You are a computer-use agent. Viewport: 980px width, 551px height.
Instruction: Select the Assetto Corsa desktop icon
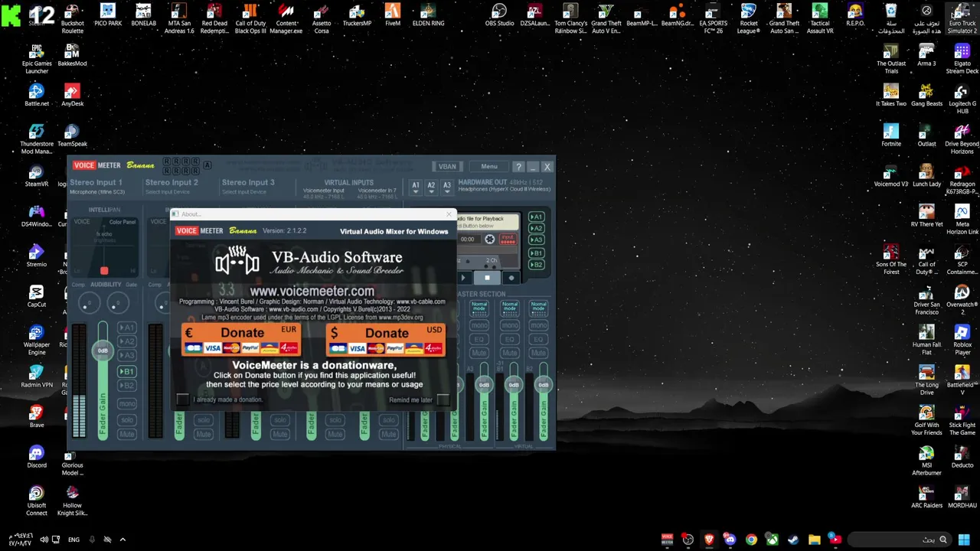322,18
